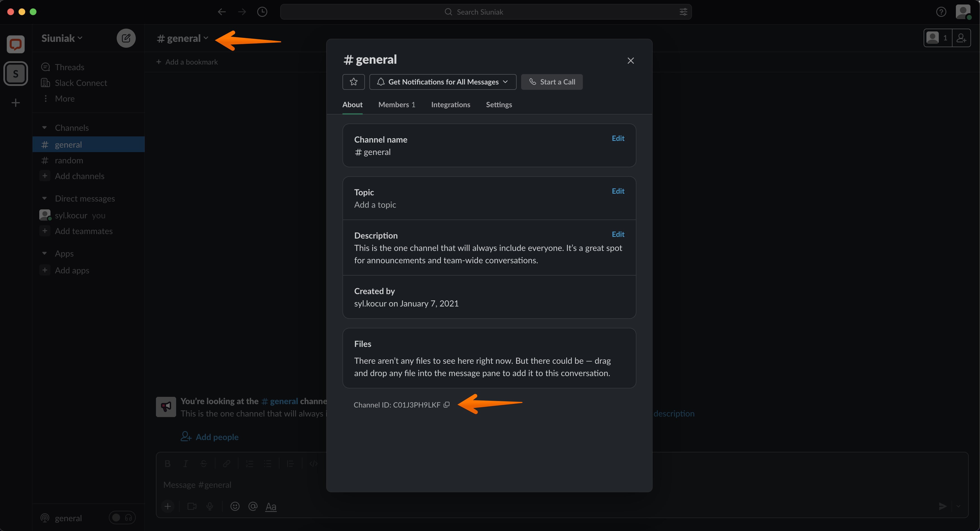Open the history clock icon
The width and height of the screenshot is (980, 531).
(x=262, y=12)
